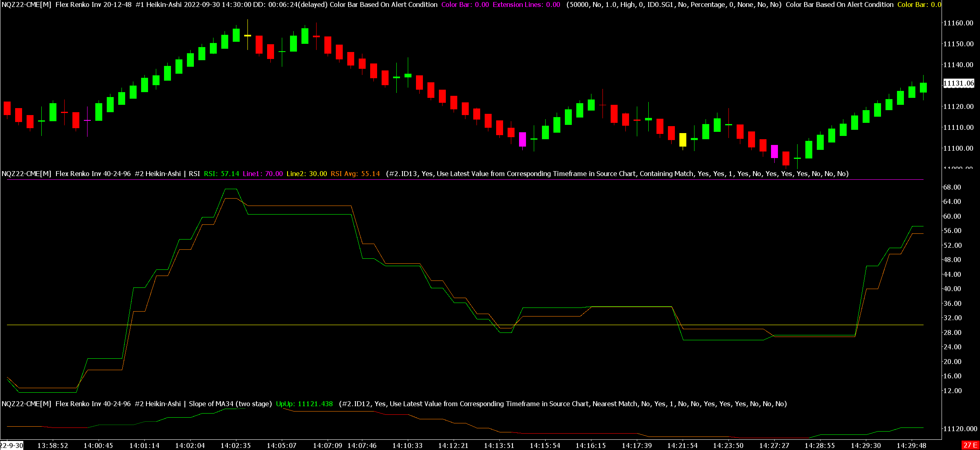
Task: Click the 11160.00 price scale label
Action: 958,23
